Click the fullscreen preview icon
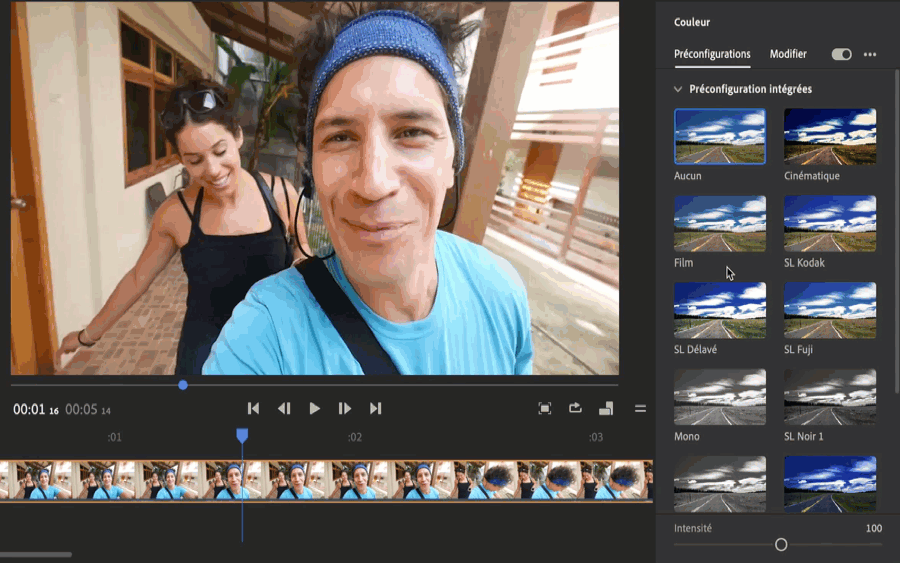This screenshot has width=900, height=563. (x=545, y=408)
